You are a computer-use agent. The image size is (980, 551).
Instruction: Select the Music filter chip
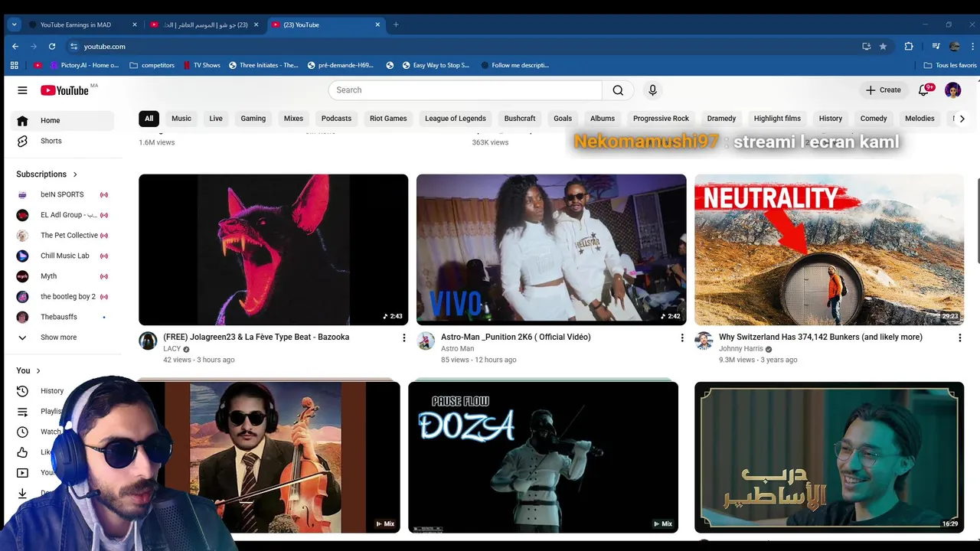(x=181, y=119)
